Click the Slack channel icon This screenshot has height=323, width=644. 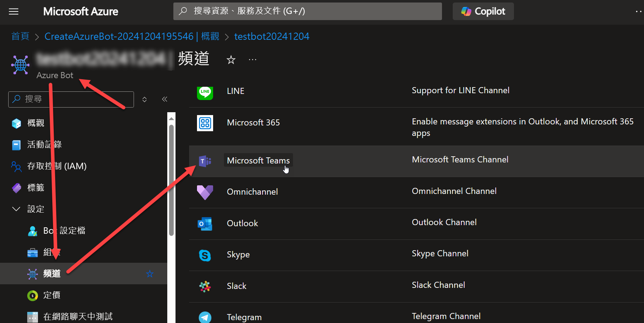205,286
